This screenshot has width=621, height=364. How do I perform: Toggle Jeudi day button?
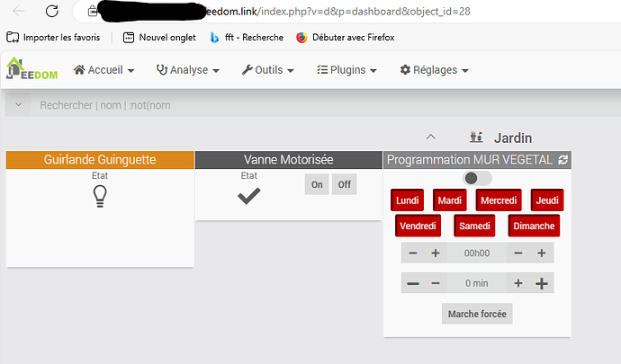pos(547,200)
